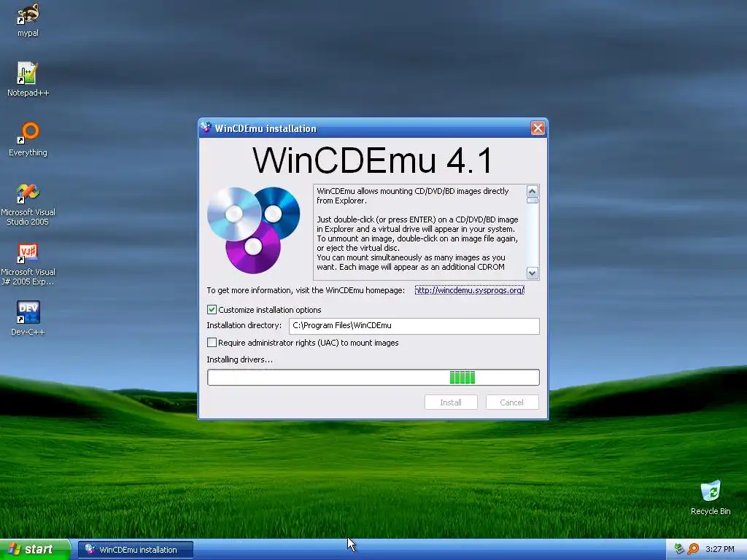Select the Recycle Bin icon

click(x=711, y=497)
